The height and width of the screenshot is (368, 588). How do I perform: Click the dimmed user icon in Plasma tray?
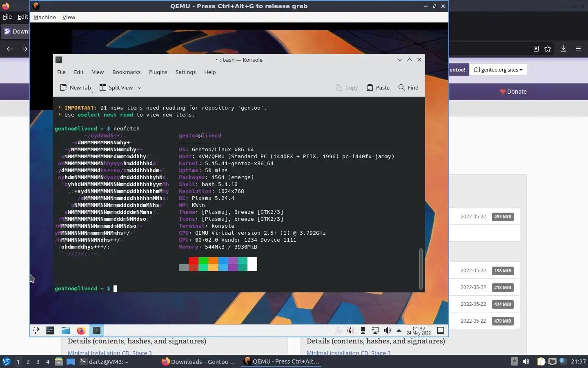(338, 330)
